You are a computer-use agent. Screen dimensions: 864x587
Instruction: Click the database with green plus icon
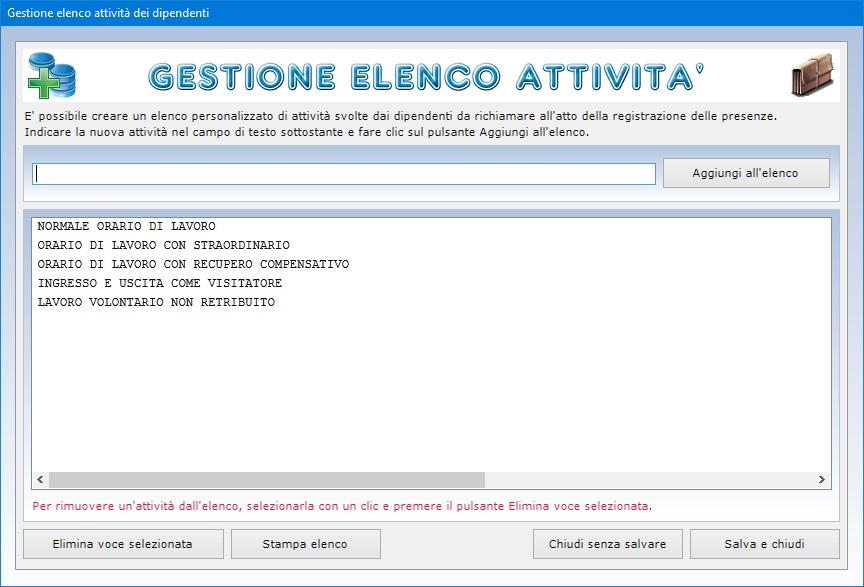(x=52, y=76)
